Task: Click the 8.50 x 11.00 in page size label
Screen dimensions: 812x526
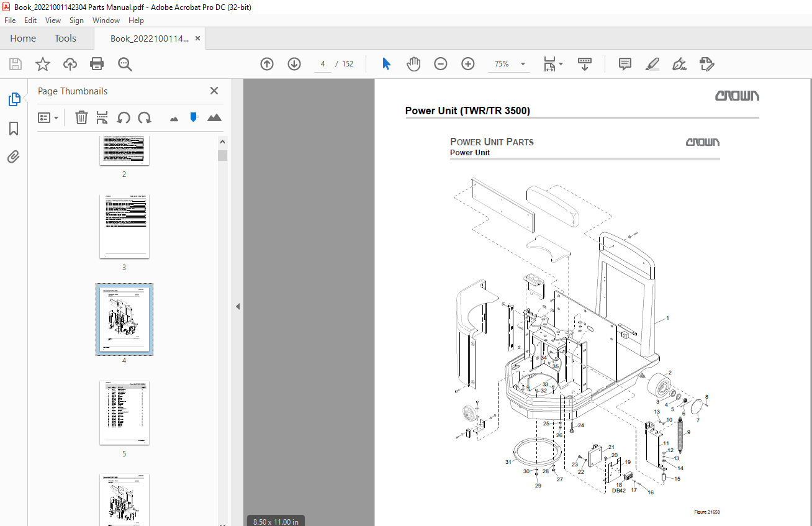Action: [x=275, y=522]
